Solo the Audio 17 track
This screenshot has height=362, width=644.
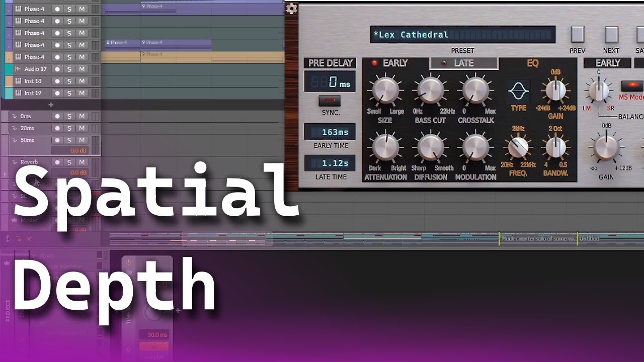pyautogui.click(x=69, y=69)
